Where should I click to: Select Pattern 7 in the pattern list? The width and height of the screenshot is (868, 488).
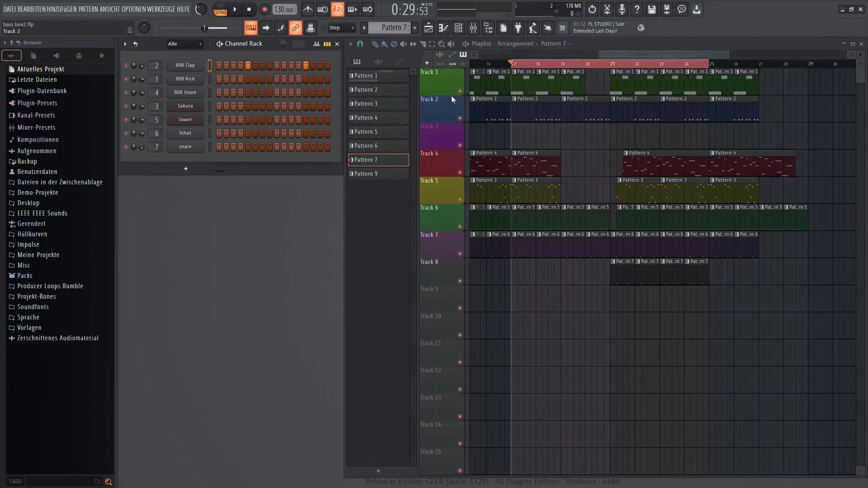378,160
